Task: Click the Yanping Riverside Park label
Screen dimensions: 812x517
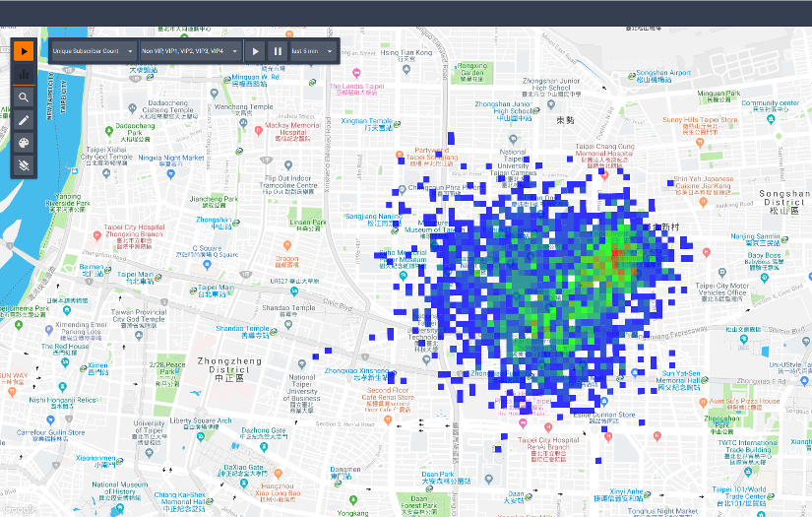Action: coord(67,203)
